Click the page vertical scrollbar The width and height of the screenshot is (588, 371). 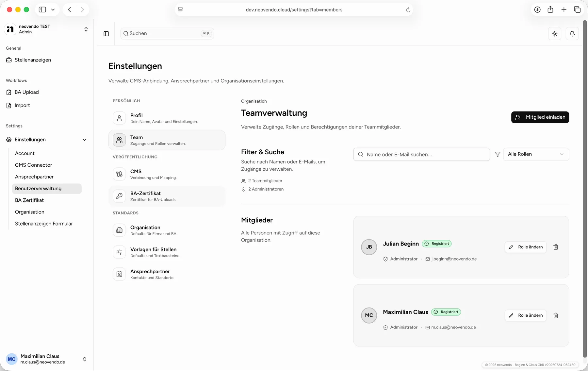pos(585,189)
